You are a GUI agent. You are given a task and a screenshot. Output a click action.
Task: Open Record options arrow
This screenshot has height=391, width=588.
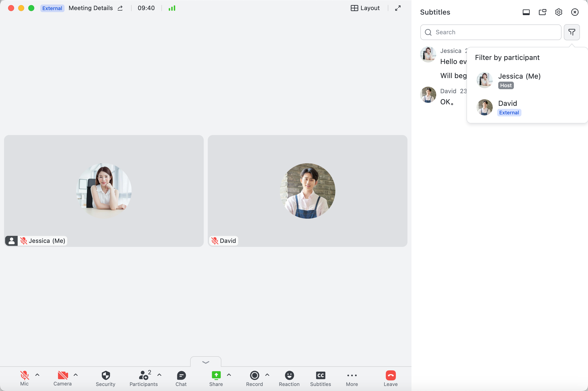[267, 375]
